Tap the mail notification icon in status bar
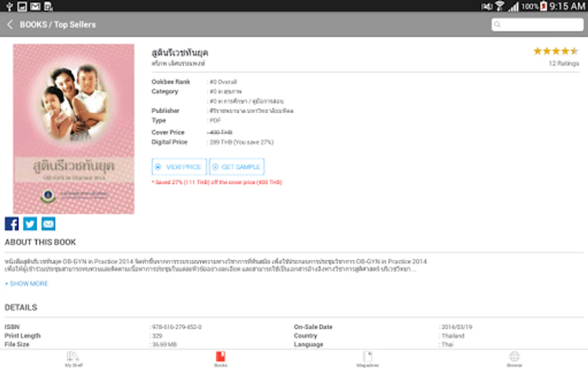This screenshot has width=588, height=368. pos(36,6)
